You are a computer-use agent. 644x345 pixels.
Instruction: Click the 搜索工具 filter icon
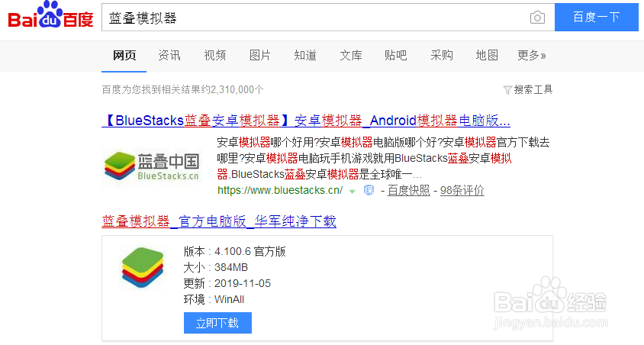[x=507, y=90]
